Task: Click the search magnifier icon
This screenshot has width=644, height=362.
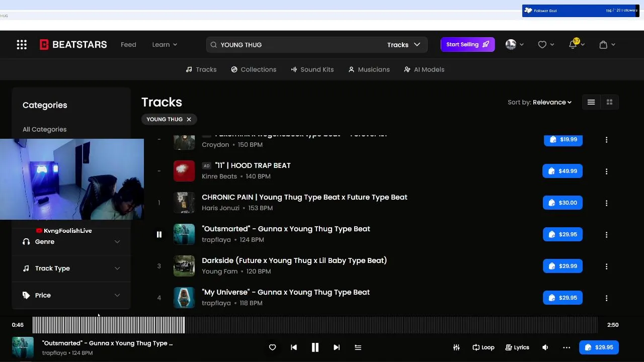Action: [213, 45]
